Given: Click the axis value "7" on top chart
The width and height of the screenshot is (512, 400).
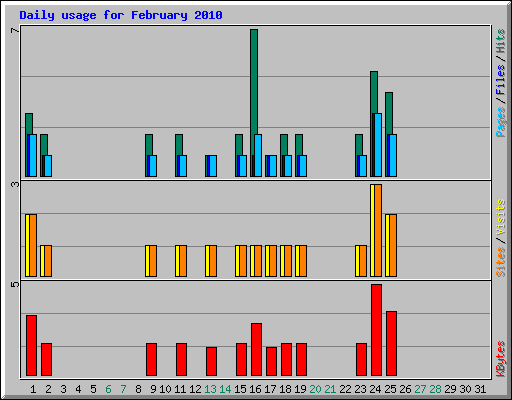Looking at the screenshot, I should tap(15, 31).
